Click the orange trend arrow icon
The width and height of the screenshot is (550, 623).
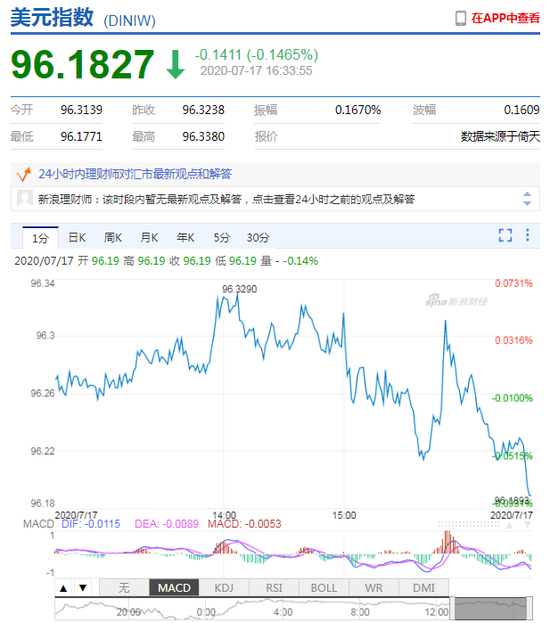click(x=23, y=174)
